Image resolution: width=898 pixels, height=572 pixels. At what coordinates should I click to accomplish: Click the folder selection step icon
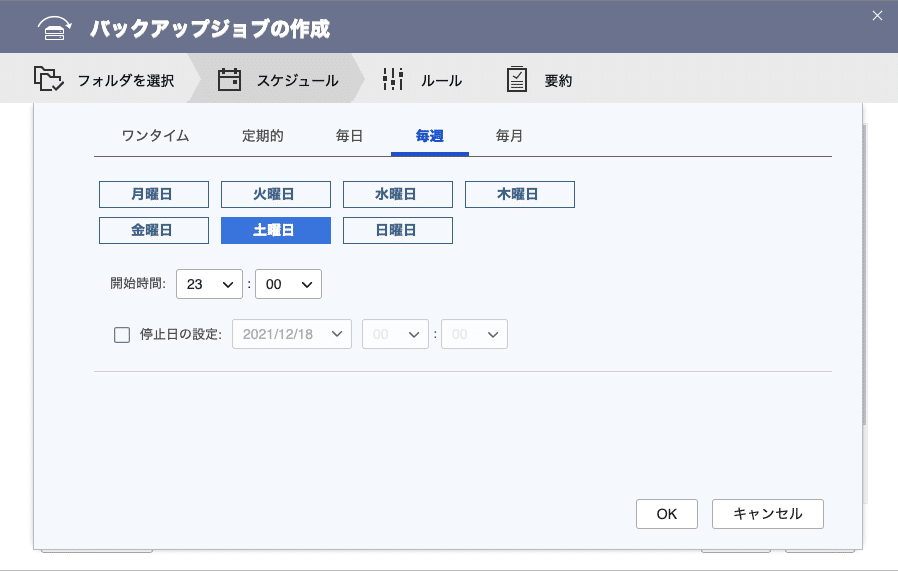coord(48,79)
